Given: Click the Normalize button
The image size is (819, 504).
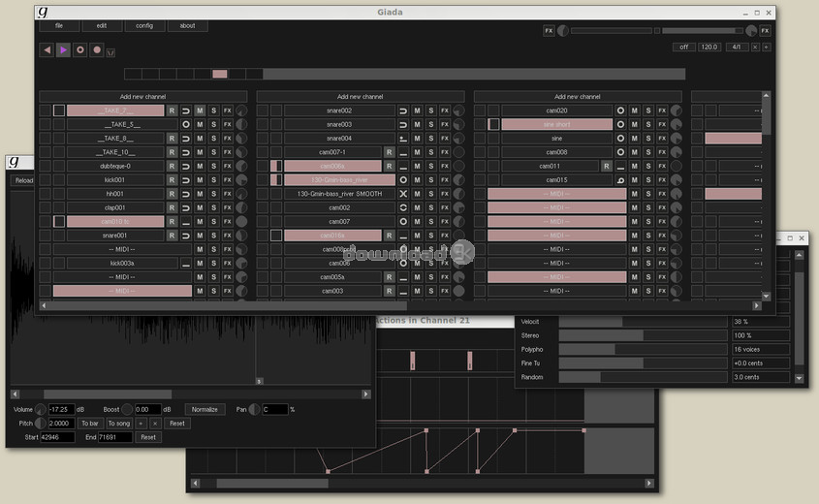Looking at the screenshot, I should (205, 410).
